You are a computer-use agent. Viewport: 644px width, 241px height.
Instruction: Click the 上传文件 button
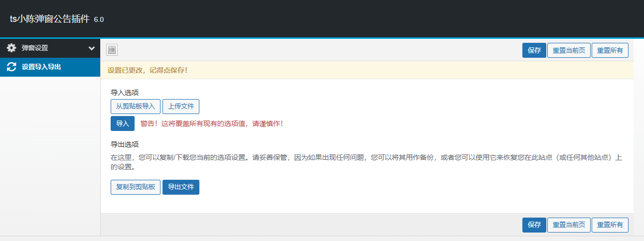pos(181,107)
